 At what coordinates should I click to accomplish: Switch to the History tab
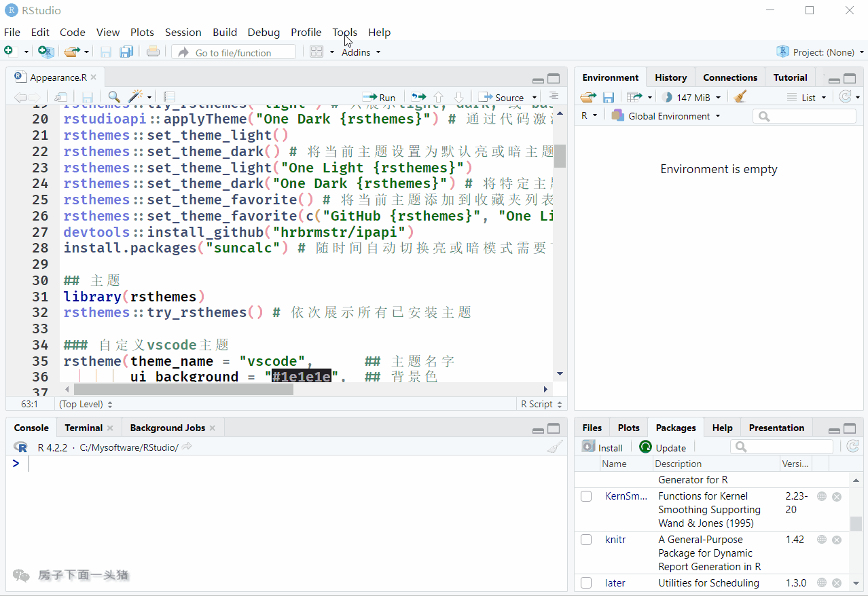tap(670, 77)
